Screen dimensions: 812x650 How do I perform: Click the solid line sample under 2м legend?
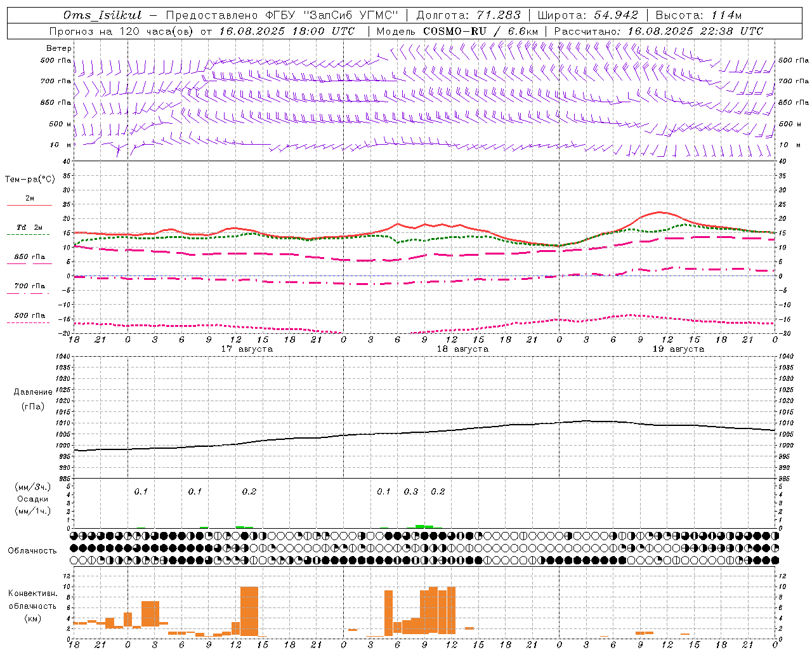(29, 206)
